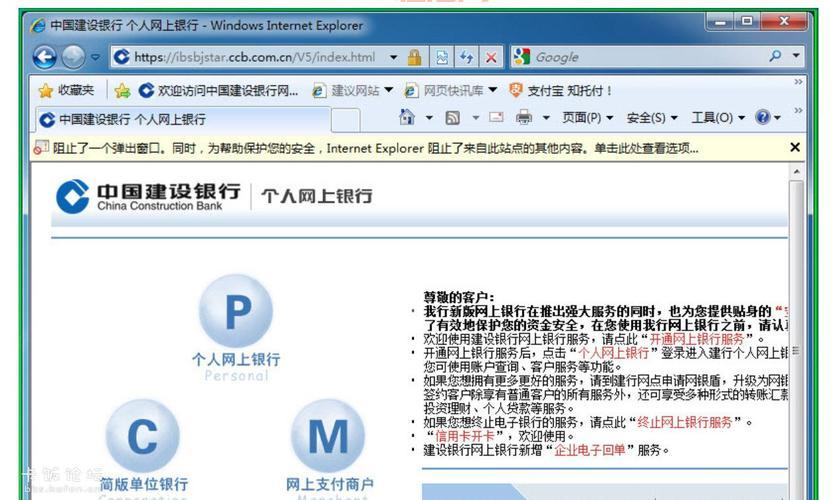
Task: Click the RSS feeds icon
Action: (452, 118)
